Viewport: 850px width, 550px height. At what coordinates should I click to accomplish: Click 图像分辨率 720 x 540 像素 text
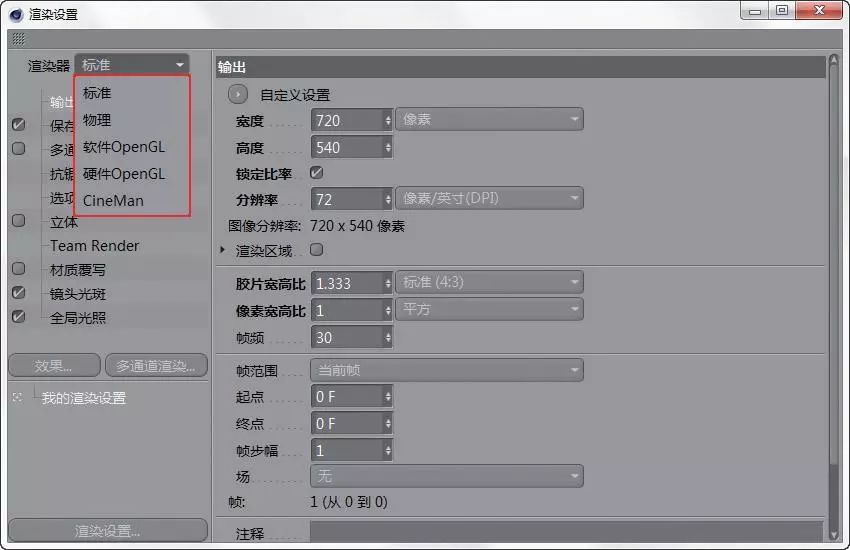[x=317, y=226]
